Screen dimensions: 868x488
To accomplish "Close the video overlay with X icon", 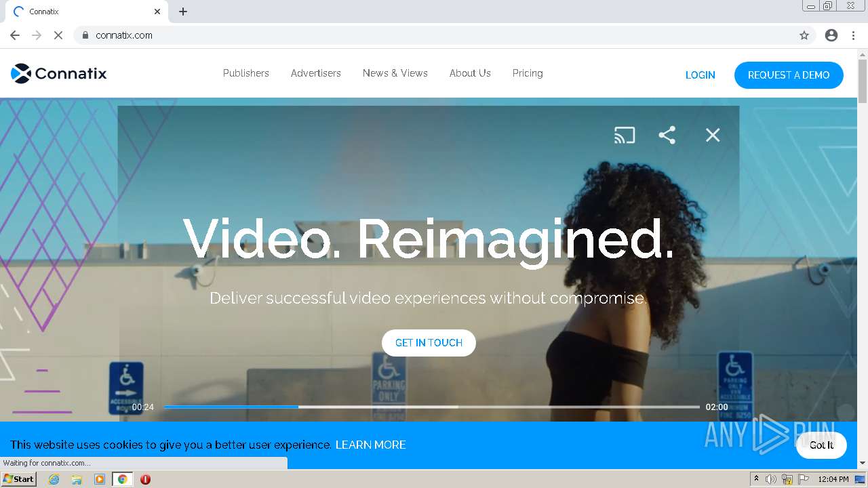I will (713, 135).
